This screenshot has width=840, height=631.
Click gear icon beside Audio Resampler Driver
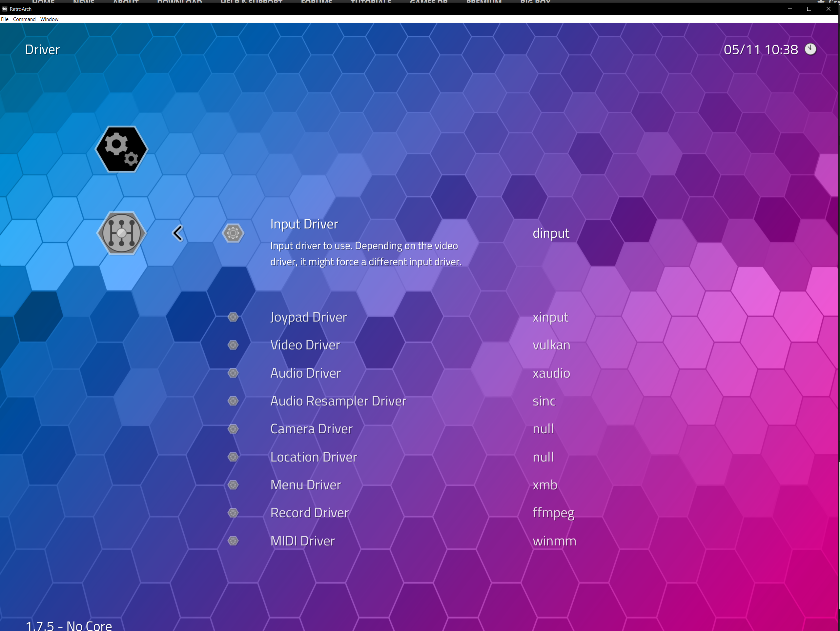point(233,401)
